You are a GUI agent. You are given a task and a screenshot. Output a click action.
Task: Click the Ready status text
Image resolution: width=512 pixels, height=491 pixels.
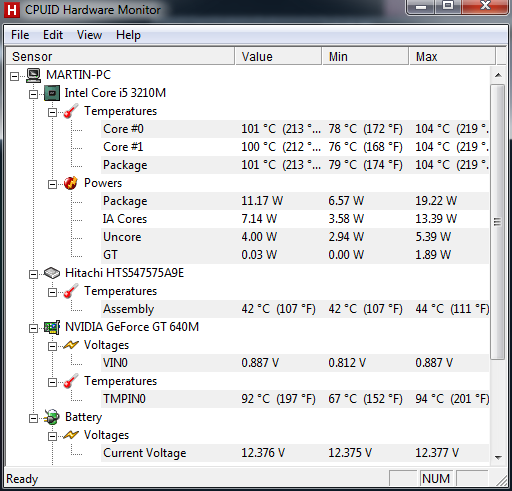coord(22,479)
